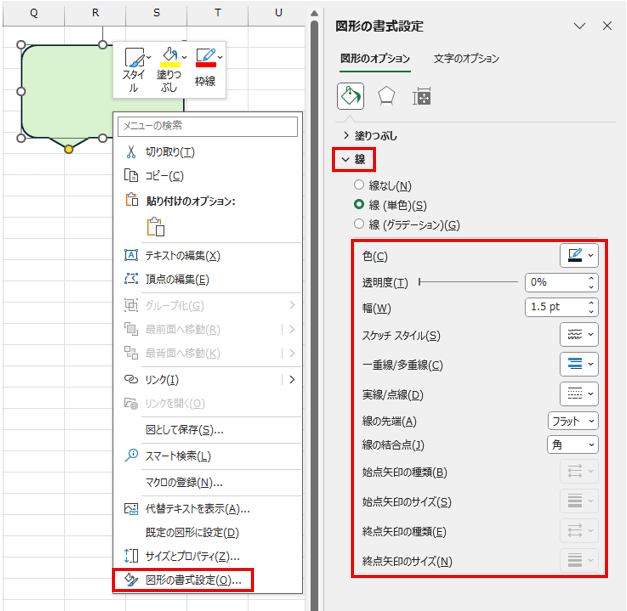Click the テキストの編集 icon
The width and height of the screenshot is (627, 611).
click(131, 255)
